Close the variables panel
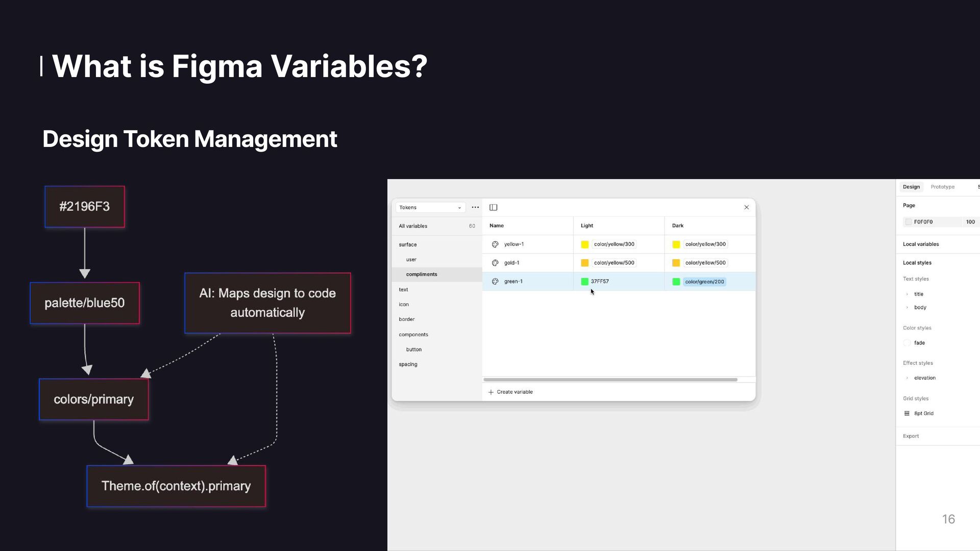The image size is (980, 551). [746, 207]
